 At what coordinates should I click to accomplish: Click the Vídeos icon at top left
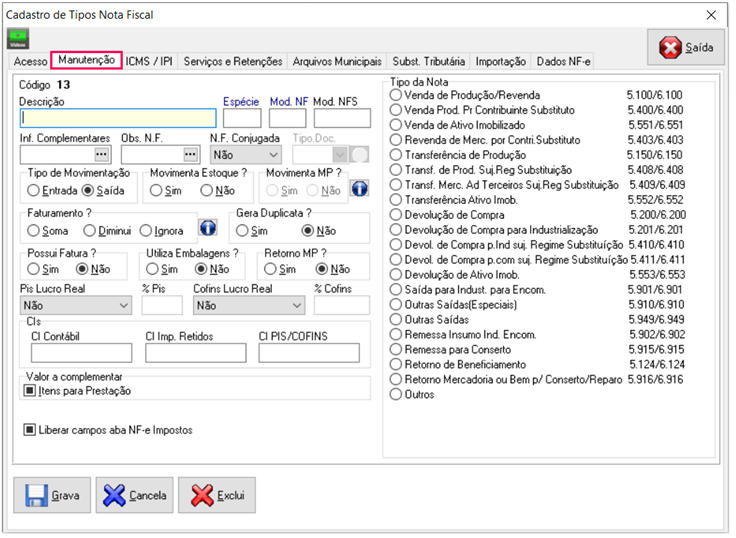coord(18,39)
